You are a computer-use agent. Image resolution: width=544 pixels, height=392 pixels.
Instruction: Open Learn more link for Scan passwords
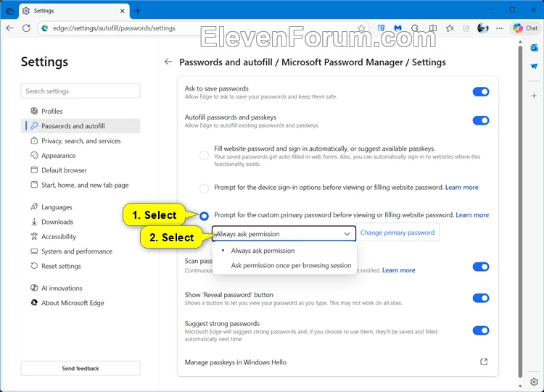399,270
